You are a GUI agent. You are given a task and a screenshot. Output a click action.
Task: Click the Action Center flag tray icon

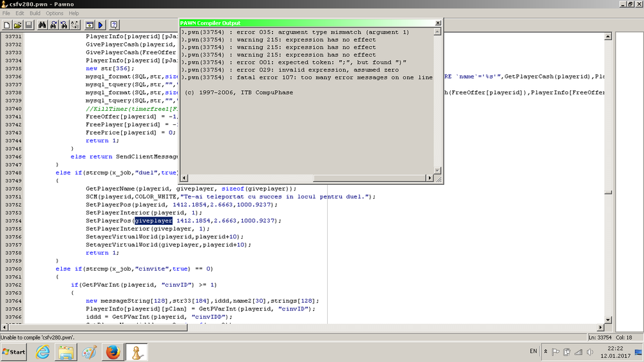[x=556, y=352]
